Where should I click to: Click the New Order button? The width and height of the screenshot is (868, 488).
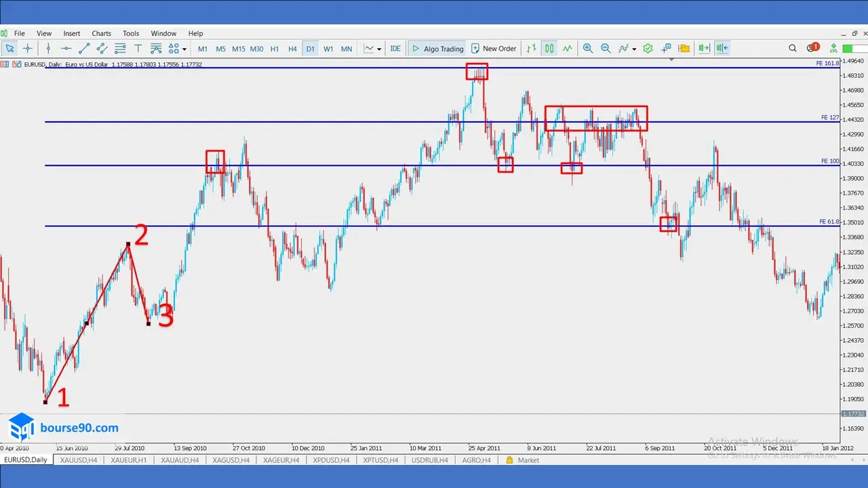pos(494,49)
